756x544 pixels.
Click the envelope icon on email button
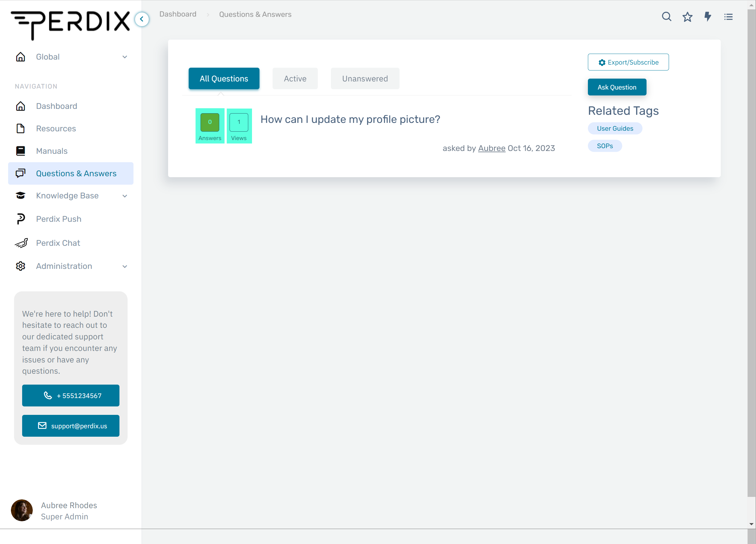42,426
